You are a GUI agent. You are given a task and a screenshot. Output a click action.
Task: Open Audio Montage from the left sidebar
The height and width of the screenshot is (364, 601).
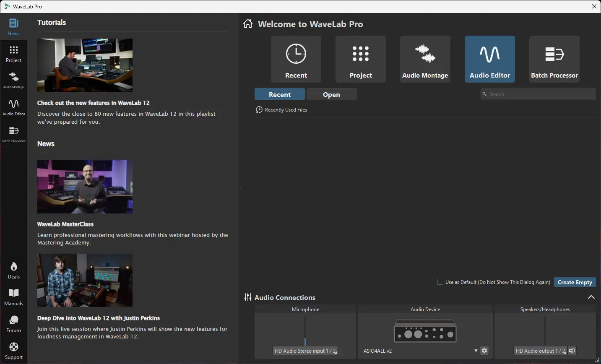[13, 81]
